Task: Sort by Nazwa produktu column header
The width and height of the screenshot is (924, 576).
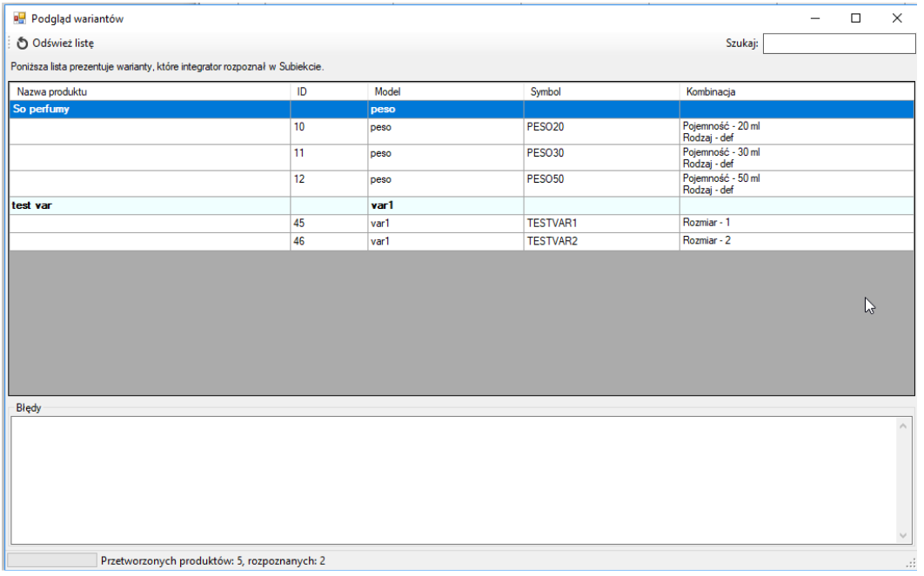Action: (150, 91)
